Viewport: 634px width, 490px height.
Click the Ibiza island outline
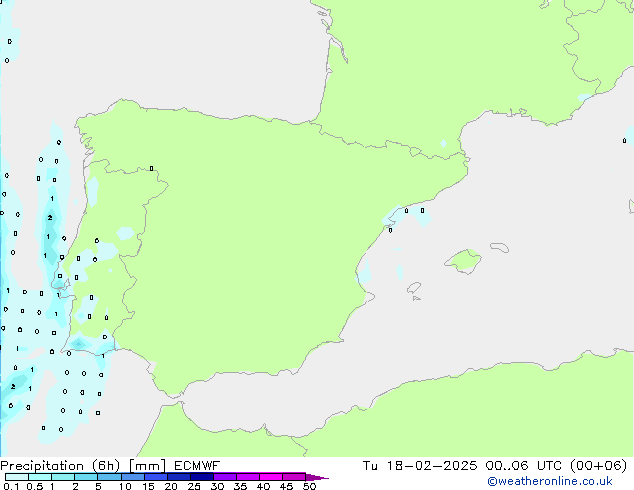414,288
